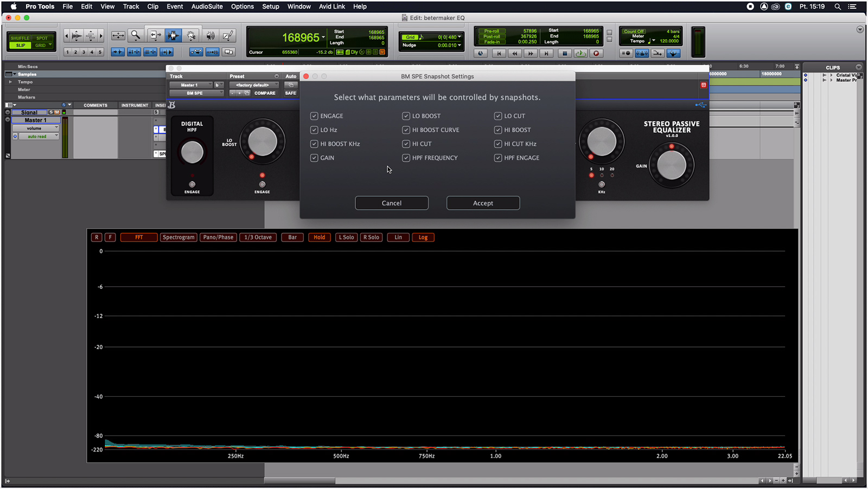Image resolution: width=868 pixels, height=489 pixels.
Task: Uncheck the ENGAGE checkbox
Action: pos(314,116)
